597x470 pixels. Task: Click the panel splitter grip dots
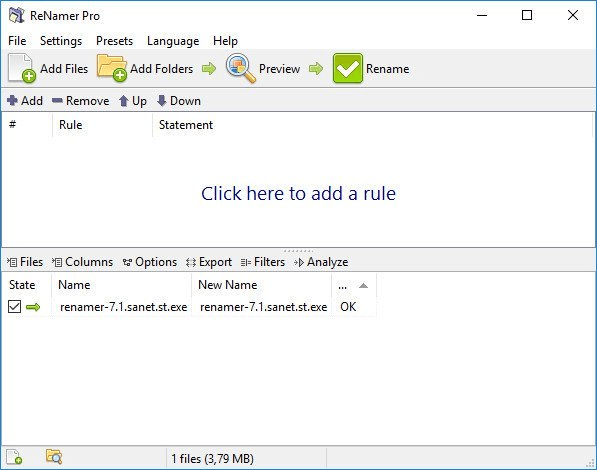click(298, 251)
